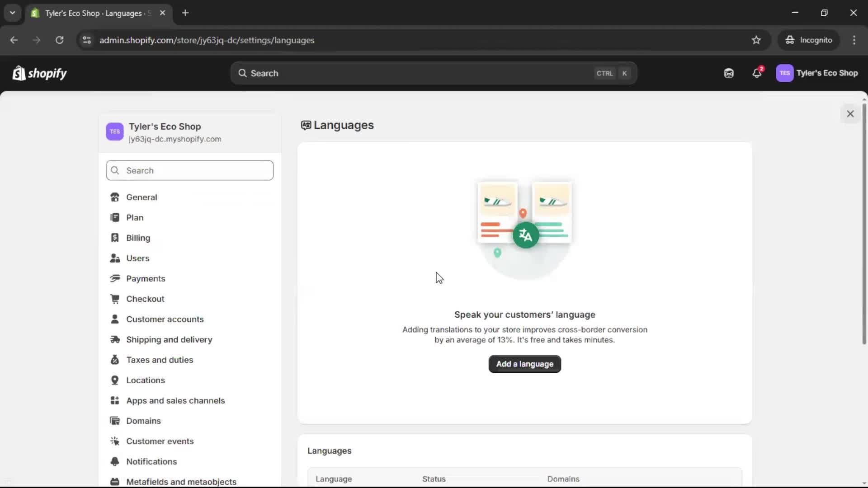Reload the page
The image size is (868, 488).
click(x=59, y=40)
